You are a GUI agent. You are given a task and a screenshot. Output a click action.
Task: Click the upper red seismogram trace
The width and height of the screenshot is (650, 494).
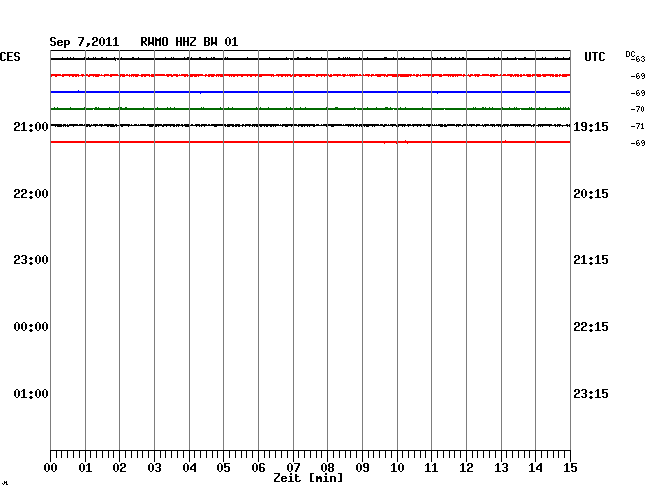[x=310, y=75]
